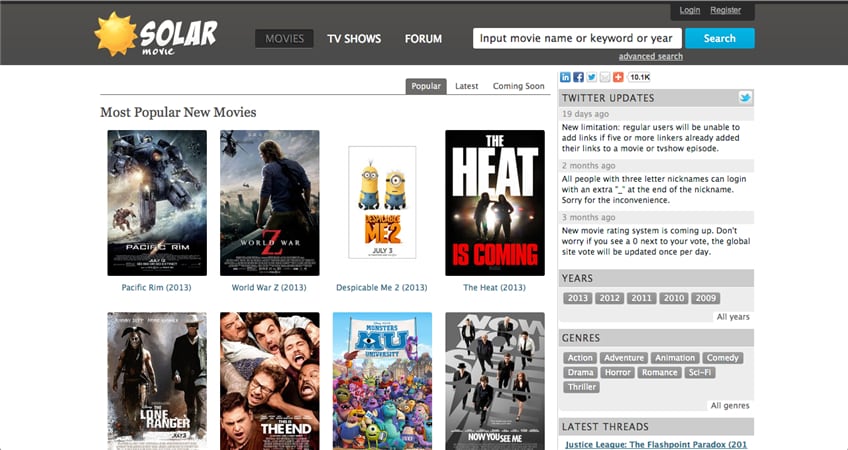Click the '19 days ago' tweet timestamp
The width and height of the screenshot is (848, 450).
[585, 114]
